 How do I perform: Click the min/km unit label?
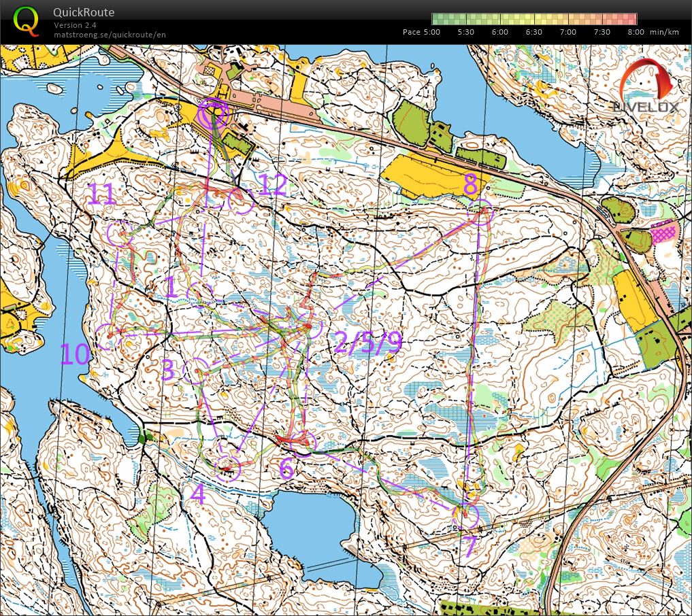[x=665, y=32]
